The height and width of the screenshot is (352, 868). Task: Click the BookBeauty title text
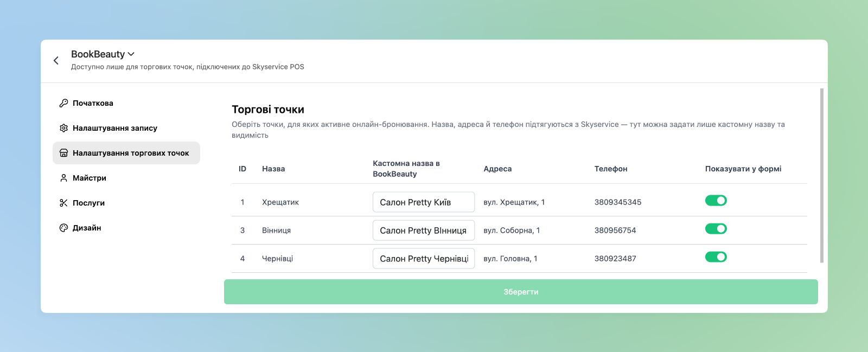98,54
